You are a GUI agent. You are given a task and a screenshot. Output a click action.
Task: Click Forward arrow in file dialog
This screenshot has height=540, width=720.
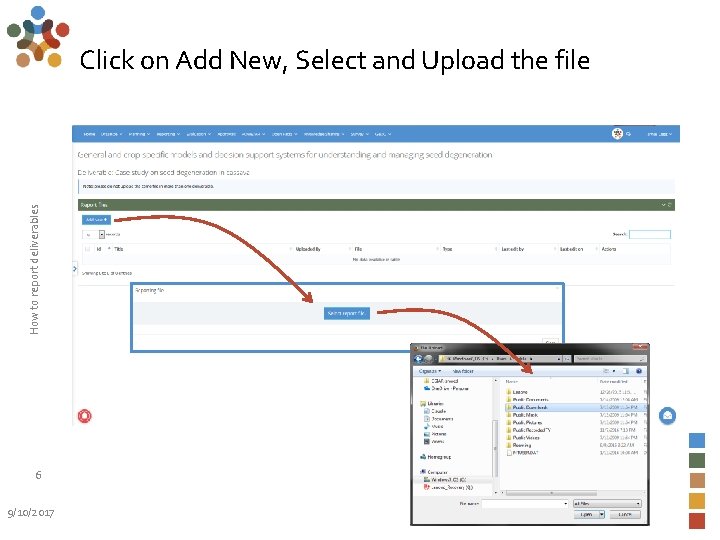(x=428, y=359)
